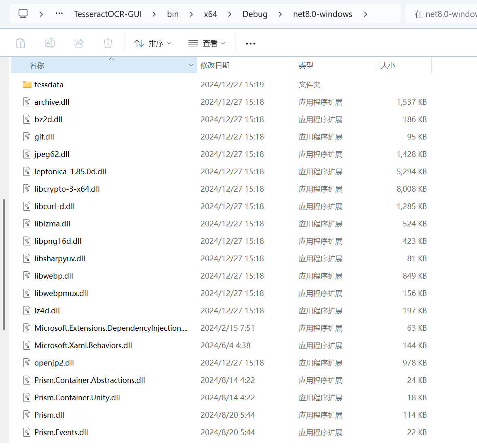Screen dimensions: 477x448
Task: Click the 5,294 KB size cell
Action: [x=411, y=171]
